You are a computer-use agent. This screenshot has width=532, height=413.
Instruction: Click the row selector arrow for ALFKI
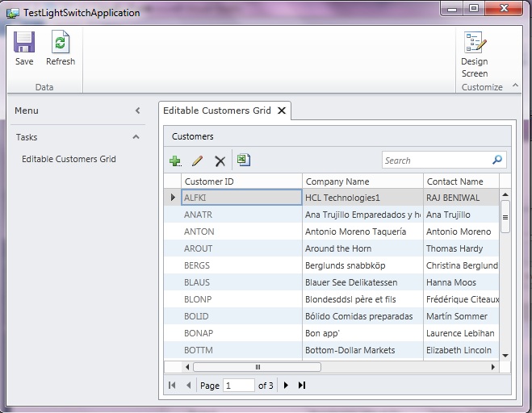(173, 198)
